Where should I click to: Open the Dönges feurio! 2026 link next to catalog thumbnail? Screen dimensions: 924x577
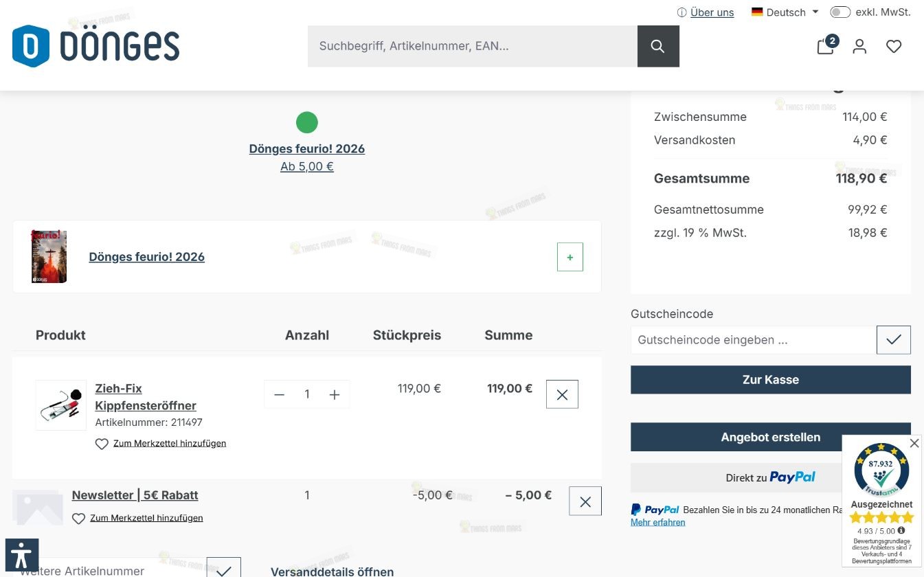click(x=147, y=257)
